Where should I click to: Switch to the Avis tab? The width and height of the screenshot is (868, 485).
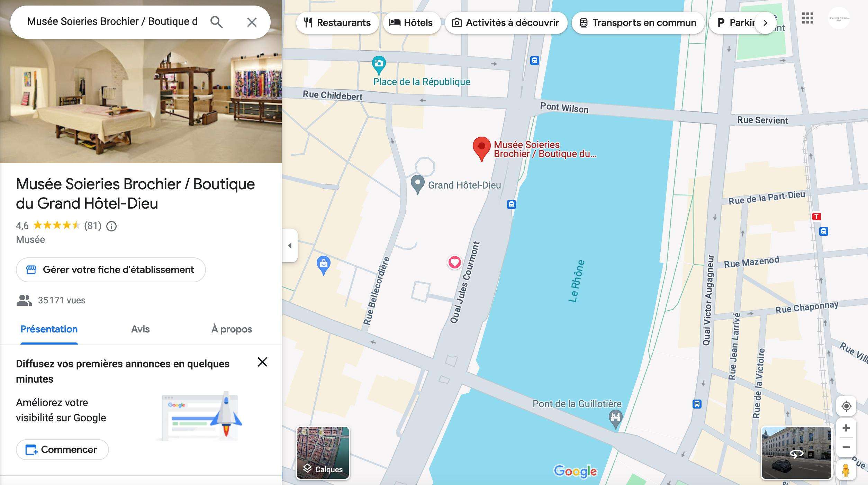coord(141,329)
